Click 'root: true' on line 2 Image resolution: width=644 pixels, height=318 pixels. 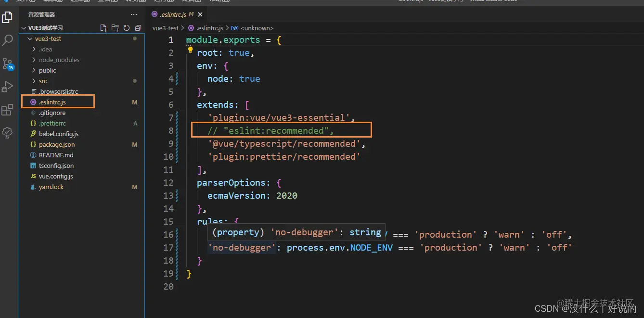223,53
